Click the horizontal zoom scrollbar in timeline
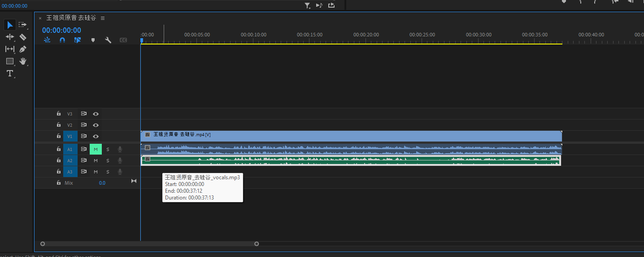Screen dimensions: 644x257 click(x=149, y=244)
